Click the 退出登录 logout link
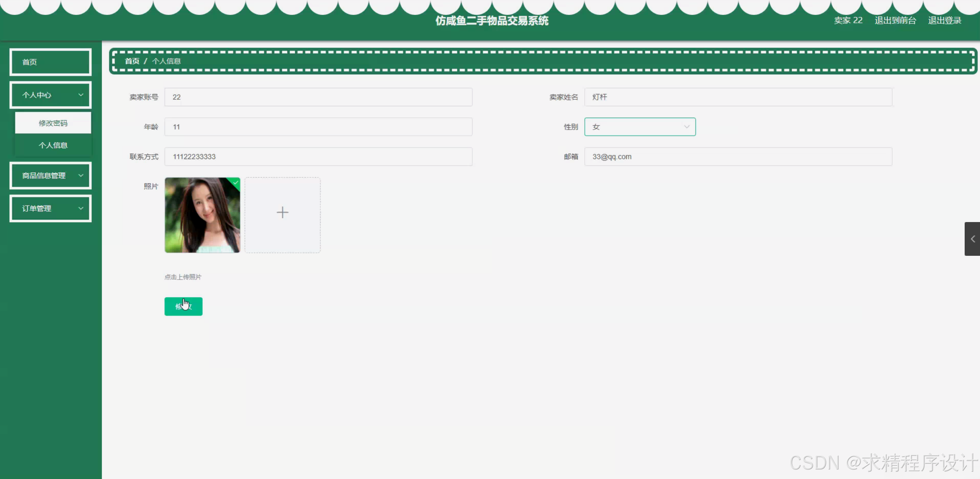 [x=944, y=20]
